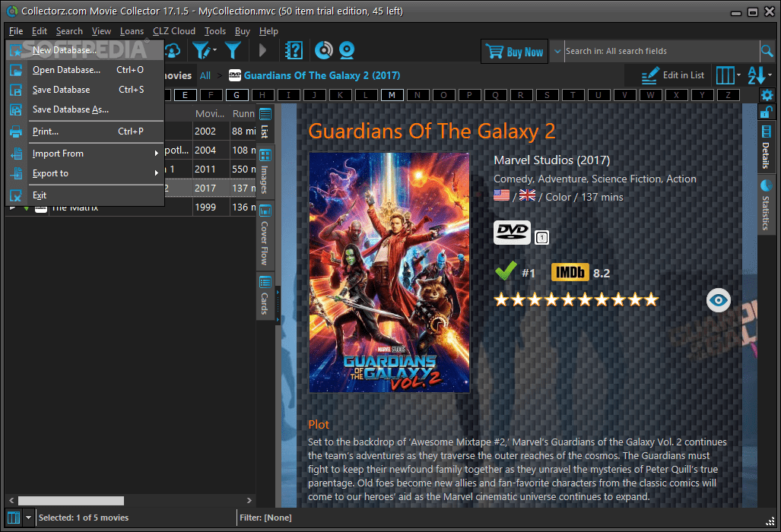Image resolution: width=781 pixels, height=532 pixels.
Task: Open the Tools menu
Action: (215, 31)
